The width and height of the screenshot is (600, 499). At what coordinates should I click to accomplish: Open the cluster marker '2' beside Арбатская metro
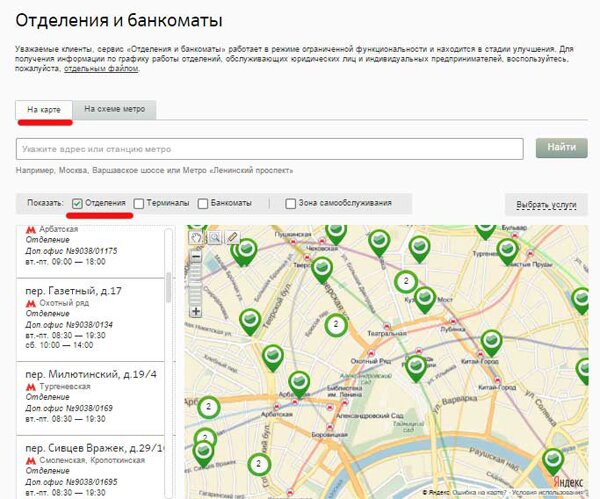[x=209, y=406]
